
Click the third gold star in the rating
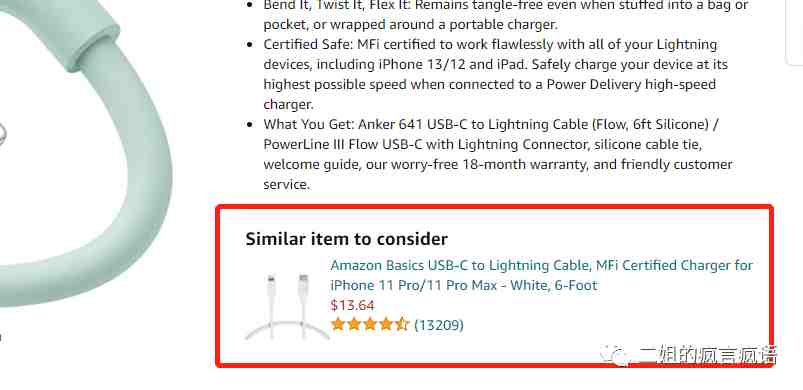(370, 324)
